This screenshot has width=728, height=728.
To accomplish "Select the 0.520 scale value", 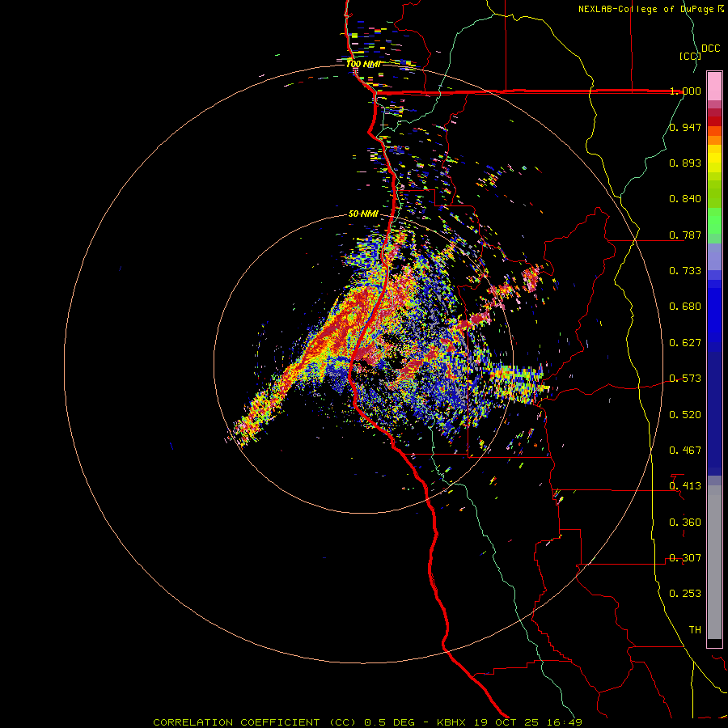I will (685, 415).
